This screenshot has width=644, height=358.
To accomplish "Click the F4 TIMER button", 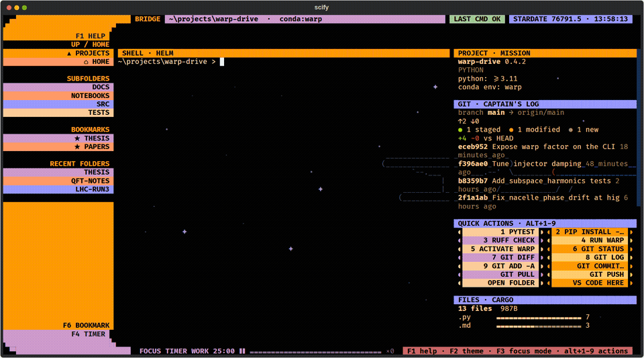I will tap(89, 334).
